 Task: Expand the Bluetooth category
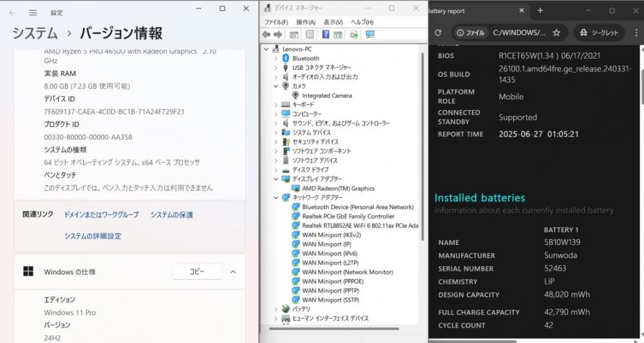pos(276,59)
